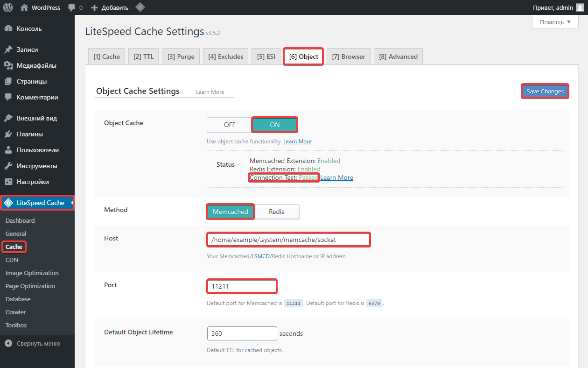Open the Toolbox submenu item

16,325
